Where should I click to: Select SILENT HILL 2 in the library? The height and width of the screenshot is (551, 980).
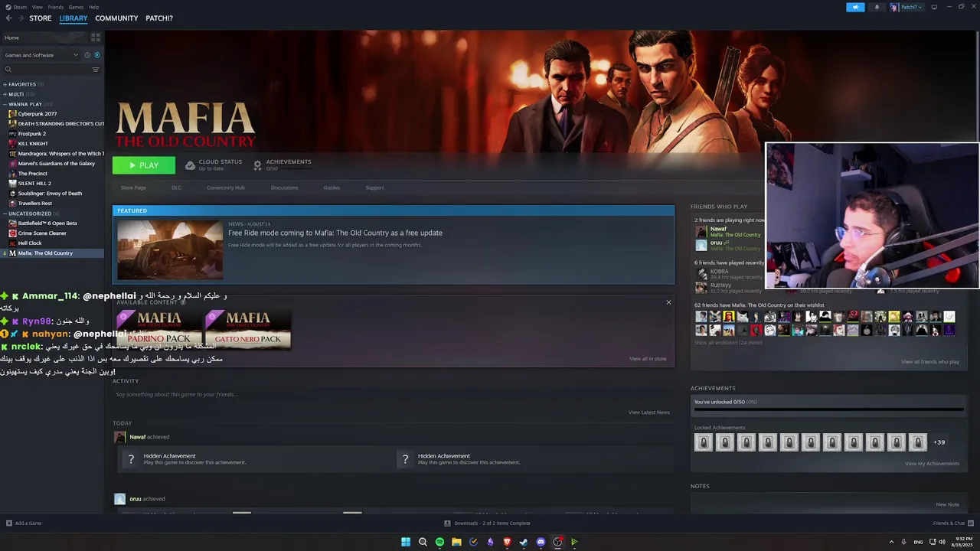pos(34,184)
